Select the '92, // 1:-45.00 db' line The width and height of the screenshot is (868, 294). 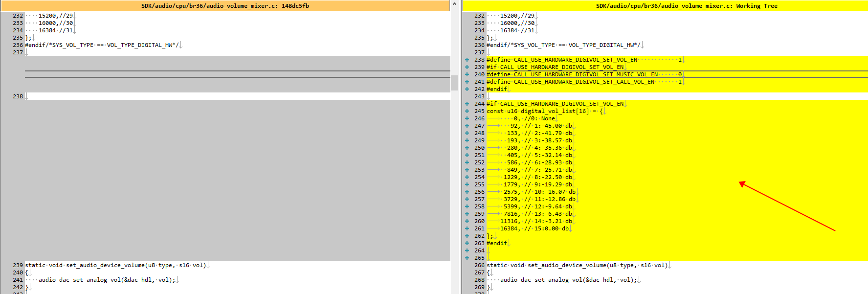pos(541,126)
